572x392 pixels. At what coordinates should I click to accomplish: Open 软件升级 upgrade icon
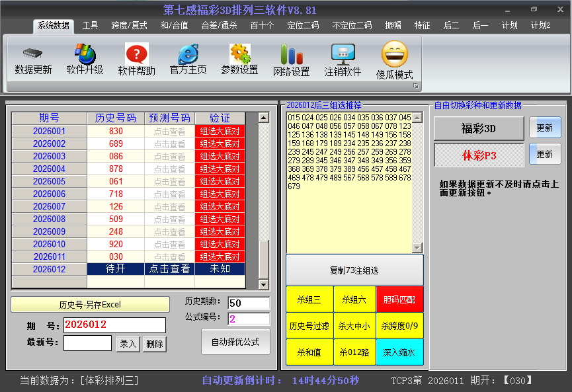(85, 54)
